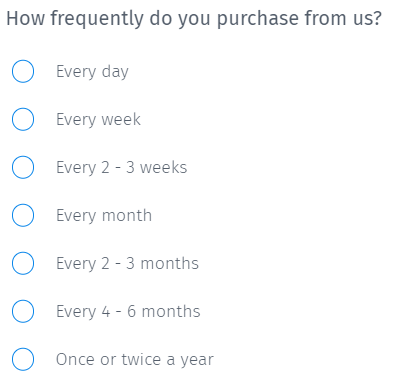The image size is (397, 382).
Task: Click the "Every month" label text
Action: 104,216
